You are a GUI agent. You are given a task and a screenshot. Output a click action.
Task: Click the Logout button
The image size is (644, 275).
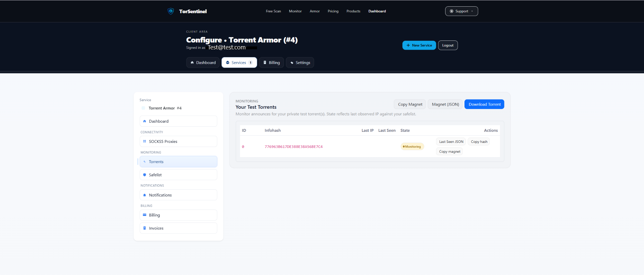pyautogui.click(x=448, y=45)
